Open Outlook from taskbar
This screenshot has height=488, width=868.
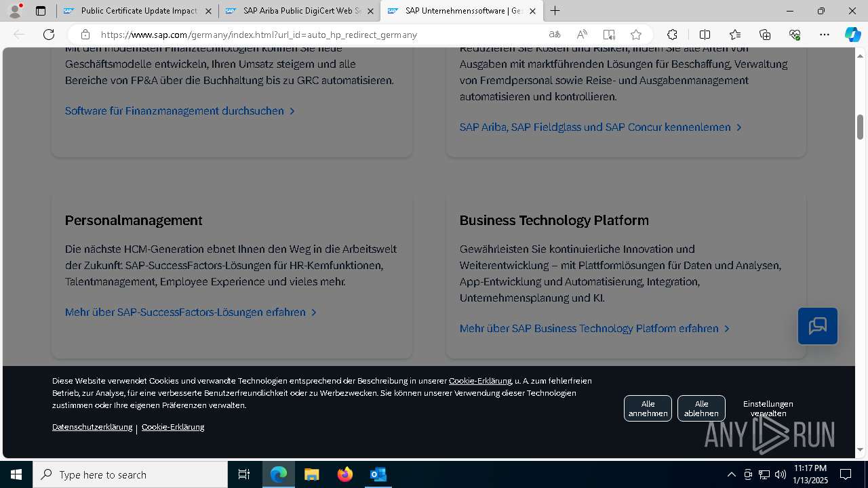[378, 474]
